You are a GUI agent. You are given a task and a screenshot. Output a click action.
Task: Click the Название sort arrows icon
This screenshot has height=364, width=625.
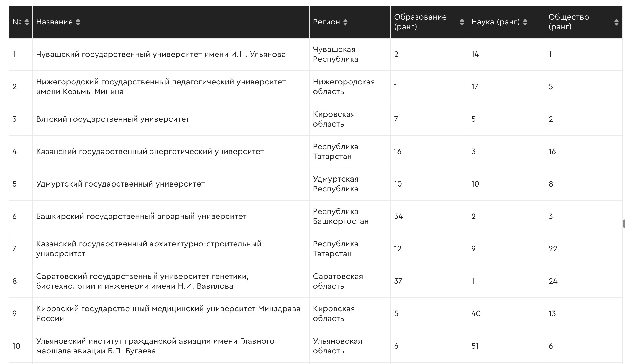tap(78, 22)
